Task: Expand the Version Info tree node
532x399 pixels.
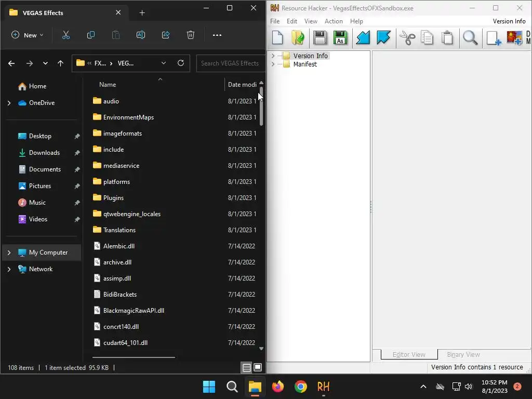Action: tap(273, 56)
